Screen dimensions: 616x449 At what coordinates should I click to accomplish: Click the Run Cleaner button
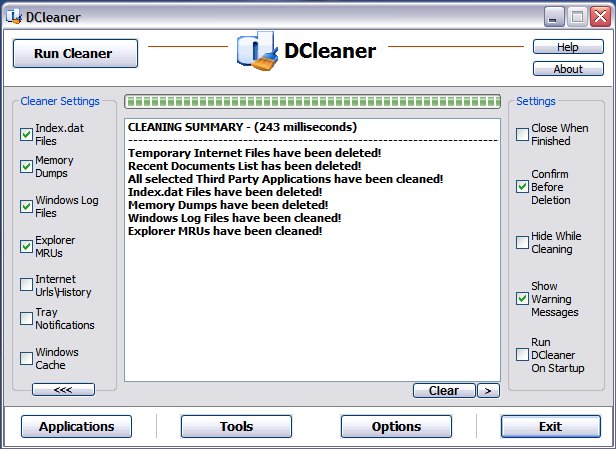point(75,53)
